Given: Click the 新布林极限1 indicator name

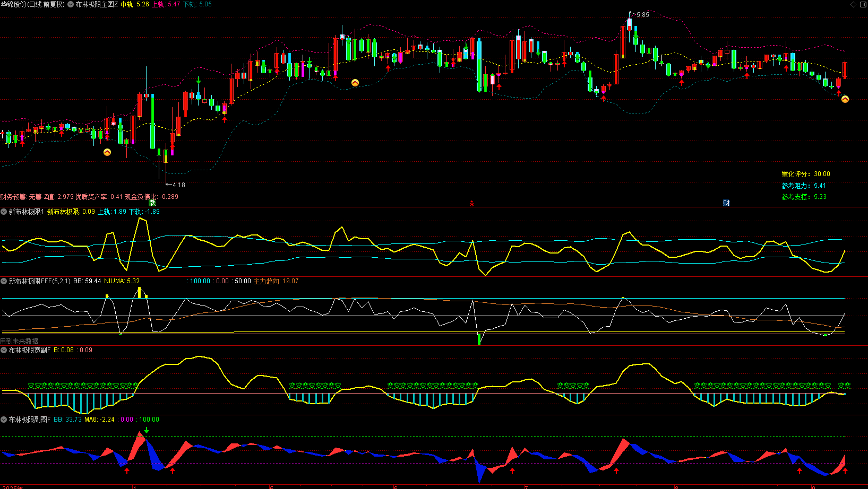Looking at the screenshot, I should (27, 212).
